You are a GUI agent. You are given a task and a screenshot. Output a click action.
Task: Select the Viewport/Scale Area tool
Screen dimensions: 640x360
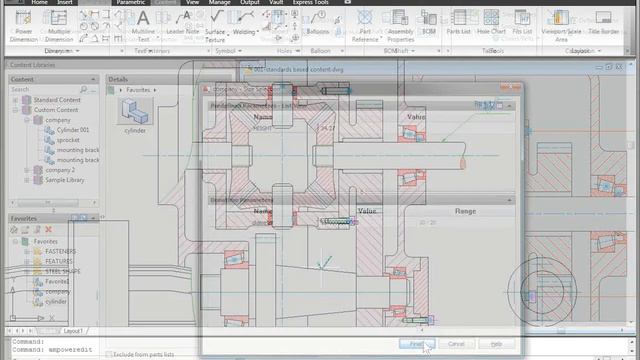pyautogui.click(x=561, y=26)
